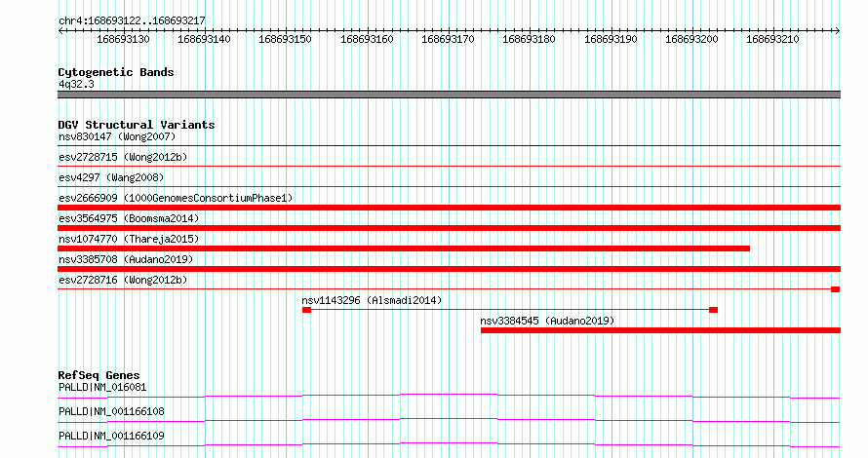The width and height of the screenshot is (868, 458).
Task: Click the chr4:168693122..168693217 region label
Action: 132,20
